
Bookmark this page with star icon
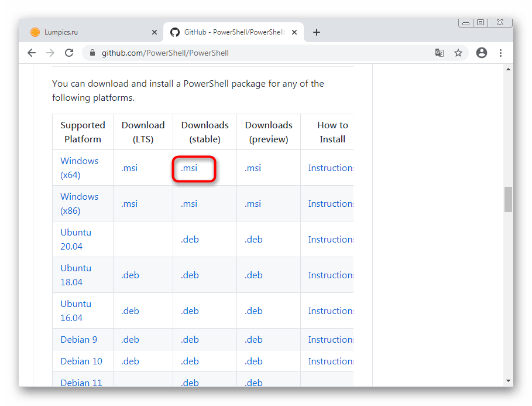pyautogui.click(x=458, y=53)
